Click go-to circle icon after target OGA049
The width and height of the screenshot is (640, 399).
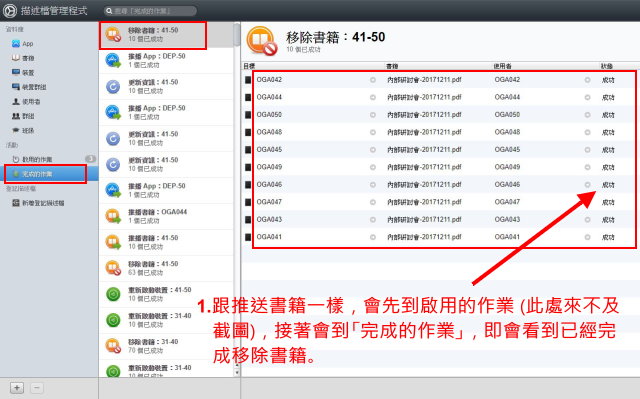(x=373, y=167)
